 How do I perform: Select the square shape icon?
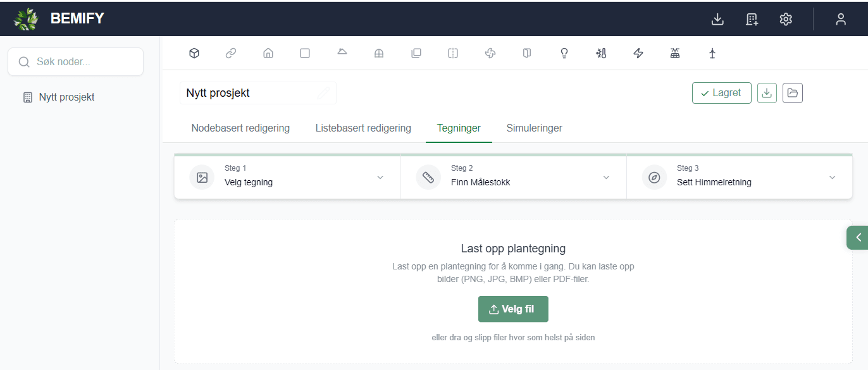pos(305,53)
